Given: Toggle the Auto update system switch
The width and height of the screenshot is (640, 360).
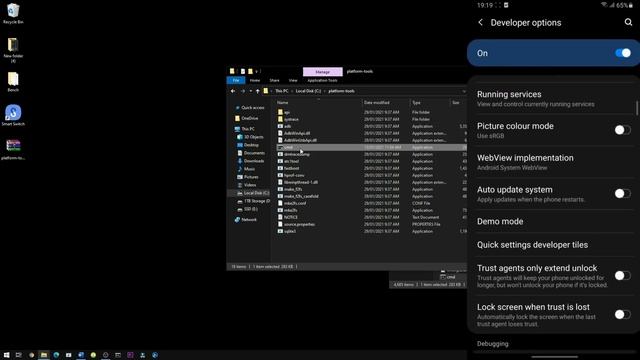Looking at the screenshot, I should click(x=622, y=193).
